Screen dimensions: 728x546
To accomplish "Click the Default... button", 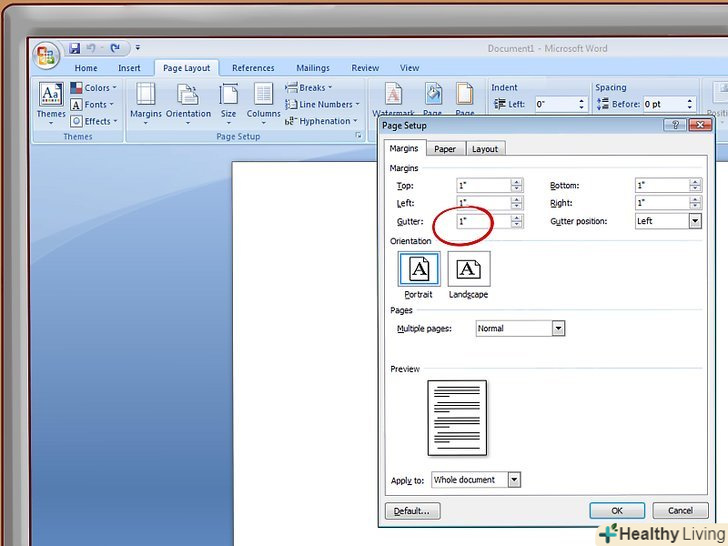I will (411, 511).
